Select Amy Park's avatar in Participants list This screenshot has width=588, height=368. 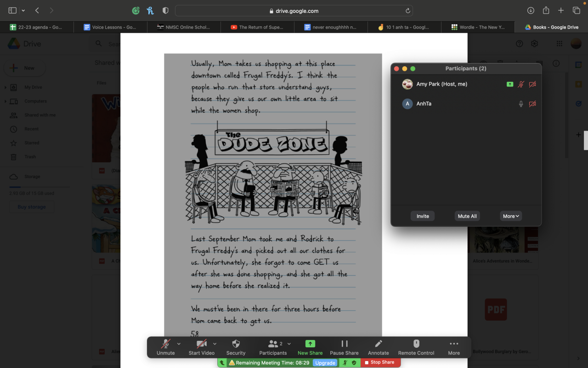[407, 84]
